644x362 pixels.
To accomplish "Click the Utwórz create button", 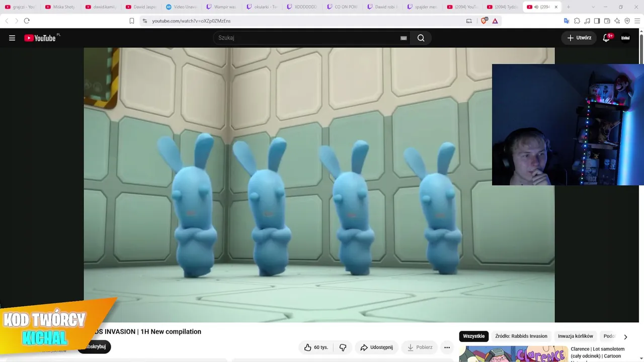I will click(579, 38).
